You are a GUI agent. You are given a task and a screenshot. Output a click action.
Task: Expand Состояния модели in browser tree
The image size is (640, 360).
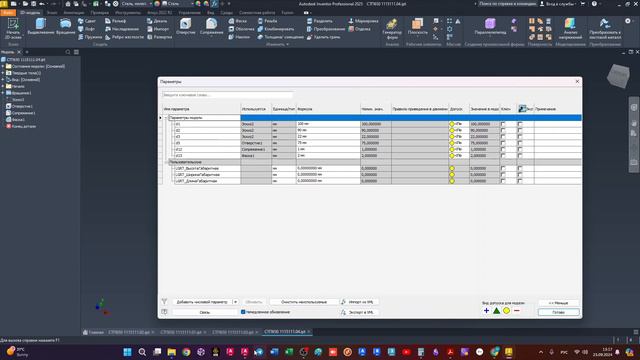pyautogui.click(x=3, y=66)
